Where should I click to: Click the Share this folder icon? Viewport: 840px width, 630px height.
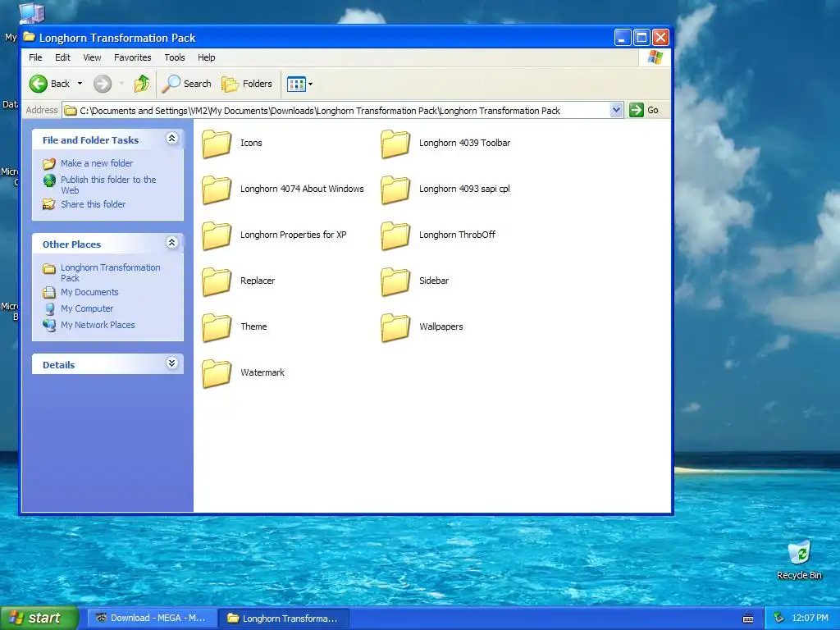click(48, 204)
